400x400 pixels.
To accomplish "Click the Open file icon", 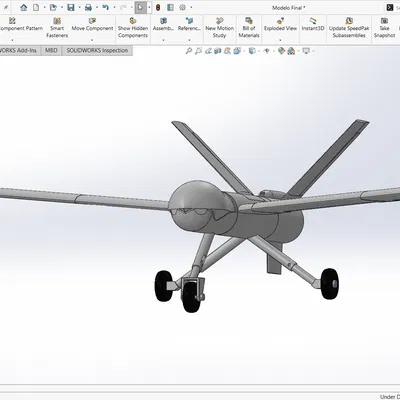I will (x=53, y=7).
